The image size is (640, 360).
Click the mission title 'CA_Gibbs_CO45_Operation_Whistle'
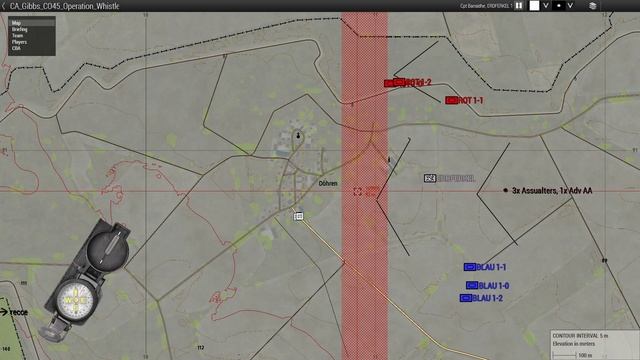pyautogui.click(x=64, y=6)
